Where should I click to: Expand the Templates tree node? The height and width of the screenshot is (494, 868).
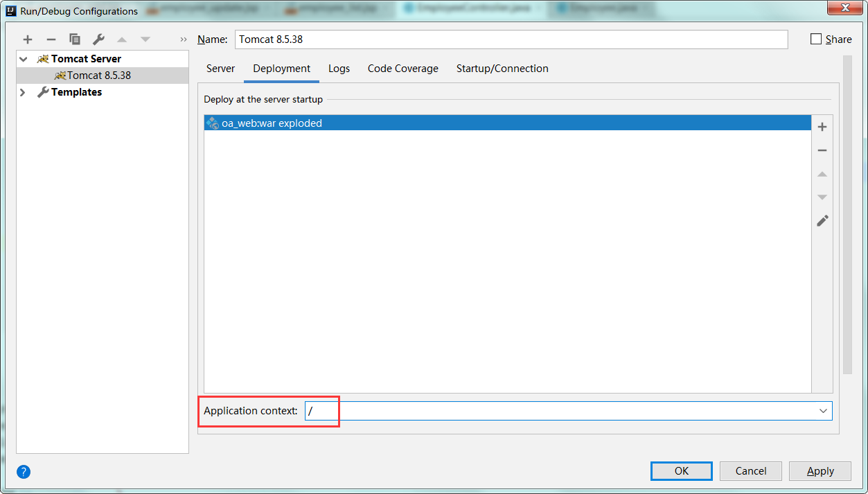click(24, 92)
